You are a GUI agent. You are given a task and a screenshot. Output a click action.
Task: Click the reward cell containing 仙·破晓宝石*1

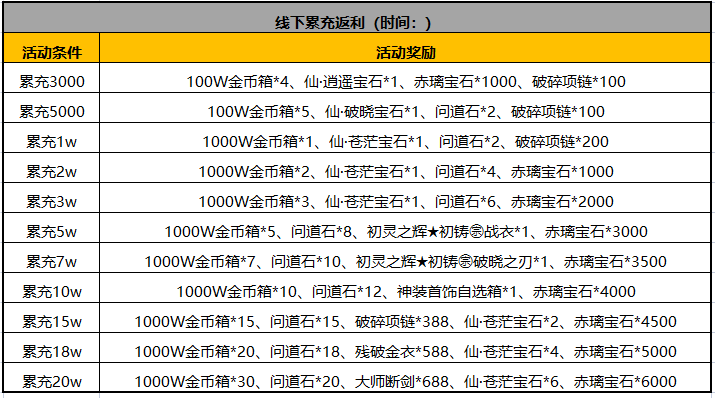tap(405, 109)
